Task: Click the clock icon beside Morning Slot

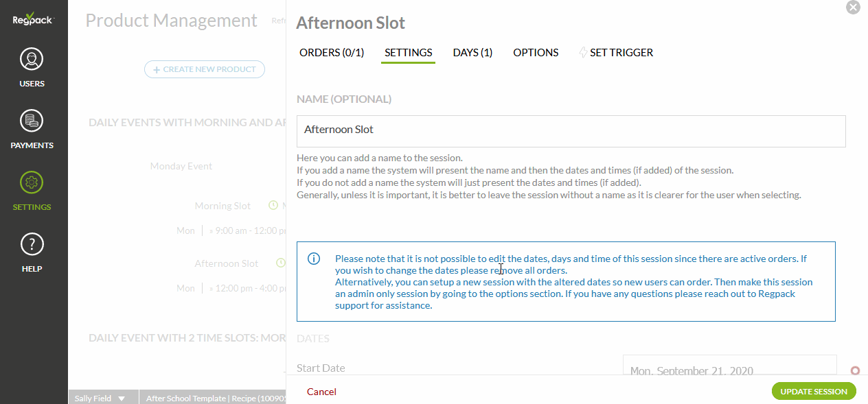Action: [x=273, y=206]
